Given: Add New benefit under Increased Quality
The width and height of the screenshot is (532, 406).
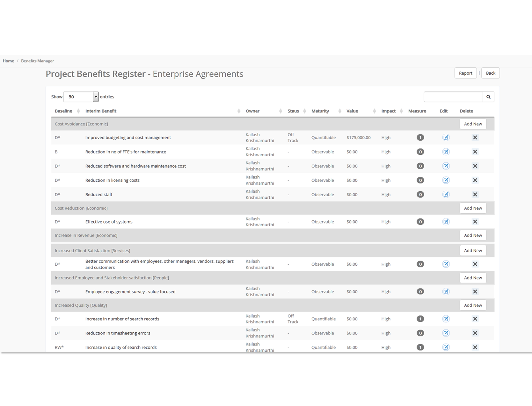Looking at the screenshot, I should [x=473, y=305].
